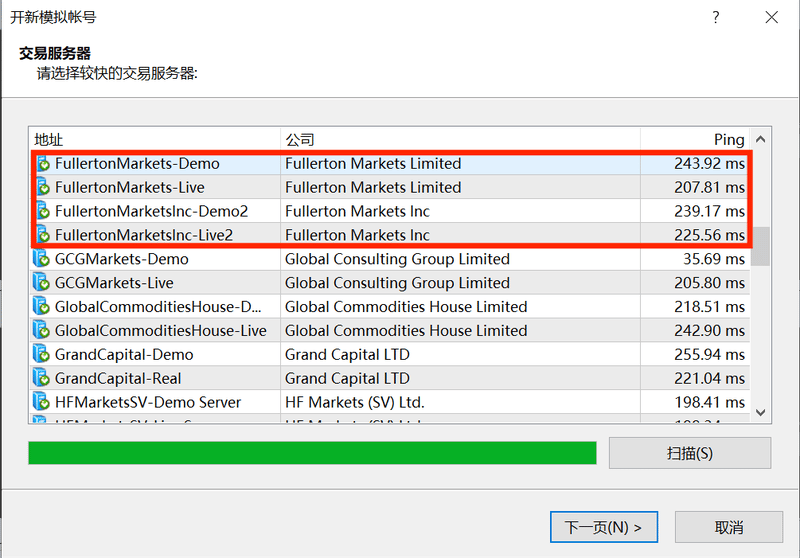Click the server icon beside FullertonMarkets-Live
This screenshot has height=558, width=800.
coord(42,188)
